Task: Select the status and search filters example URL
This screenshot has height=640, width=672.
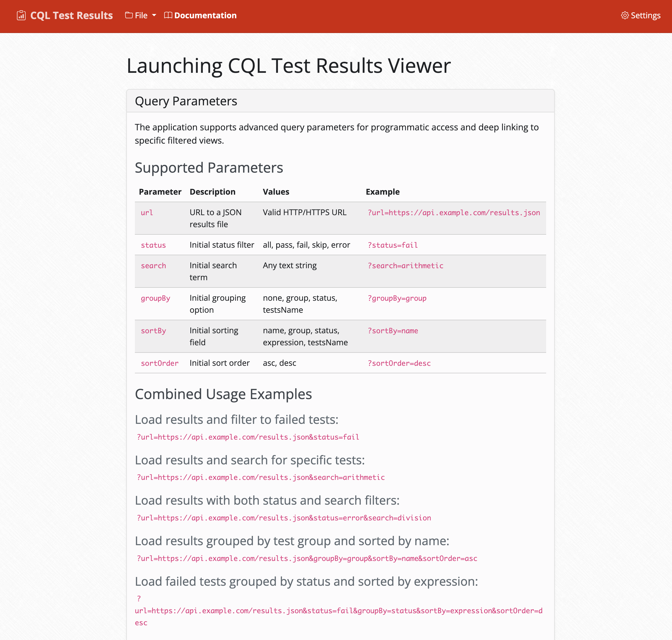Action: click(x=284, y=518)
